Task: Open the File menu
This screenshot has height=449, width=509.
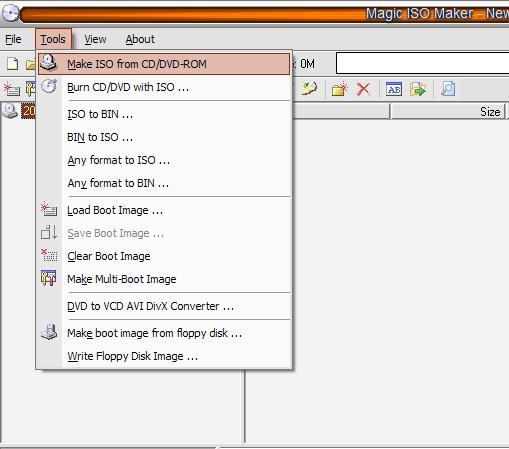Action: pos(13,39)
